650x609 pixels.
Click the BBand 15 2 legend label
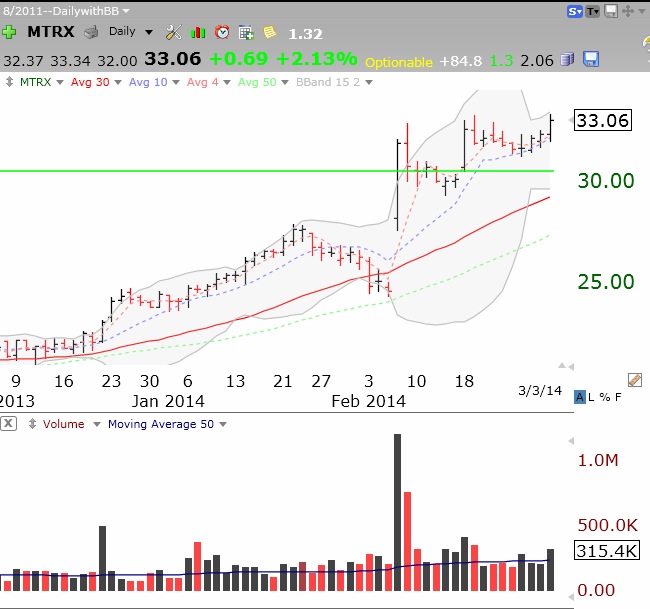(327, 82)
